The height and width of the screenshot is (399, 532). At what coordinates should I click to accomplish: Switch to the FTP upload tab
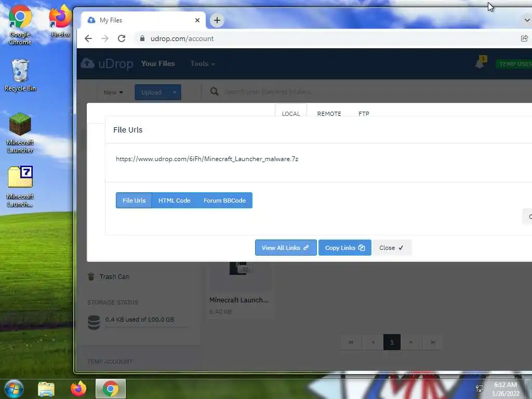[x=364, y=114]
